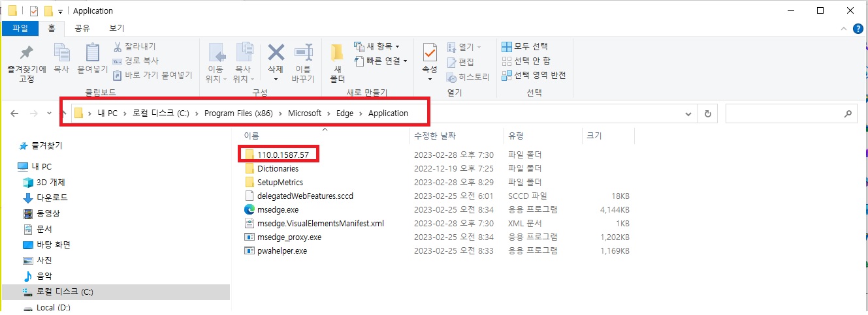Select the Dictionaries folder
The width and height of the screenshot is (868, 315).
coord(278,168)
